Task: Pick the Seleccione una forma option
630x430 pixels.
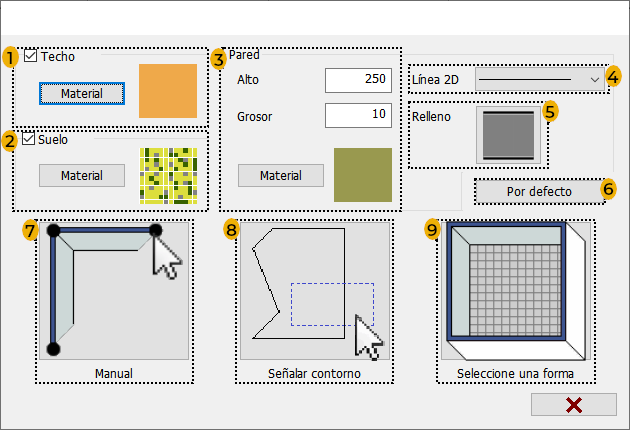Action: [515, 291]
